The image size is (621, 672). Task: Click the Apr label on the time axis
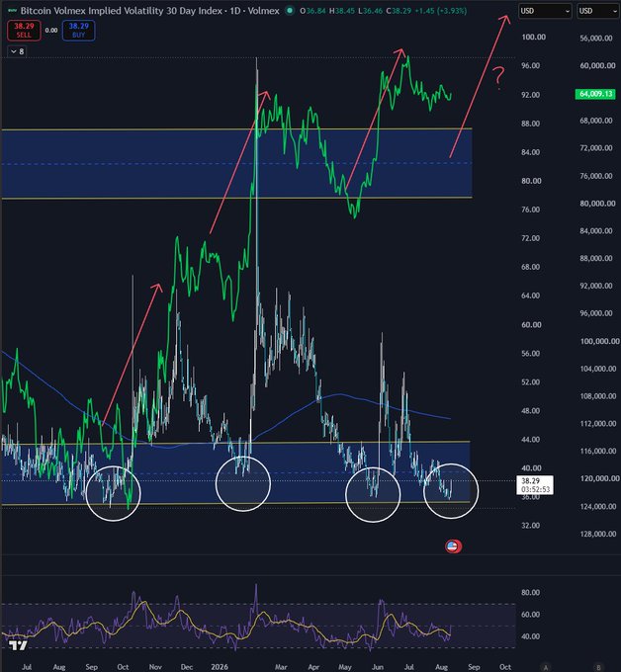pyautogui.click(x=313, y=667)
